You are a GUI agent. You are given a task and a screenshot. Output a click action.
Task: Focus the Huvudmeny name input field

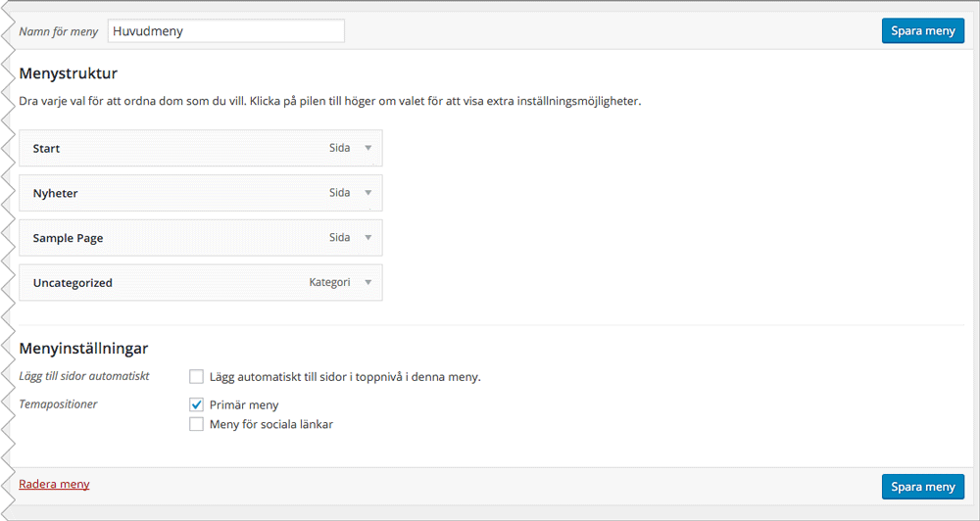click(226, 31)
